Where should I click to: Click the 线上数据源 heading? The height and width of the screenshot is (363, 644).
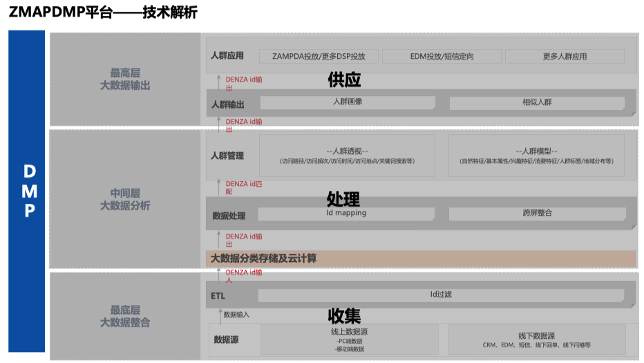click(349, 332)
